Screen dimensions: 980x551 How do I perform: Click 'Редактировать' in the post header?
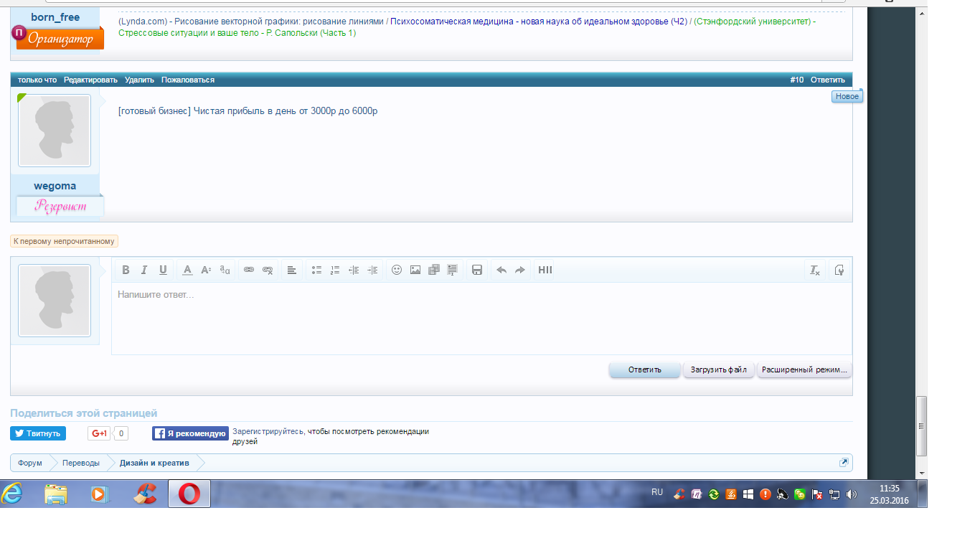[90, 80]
